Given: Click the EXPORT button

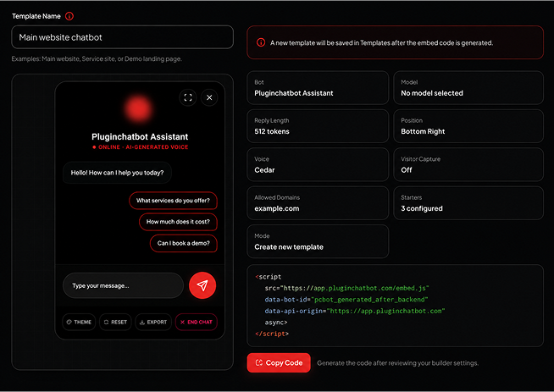Looking at the screenshot, I should pyautogui.click(x=153, y=322).
